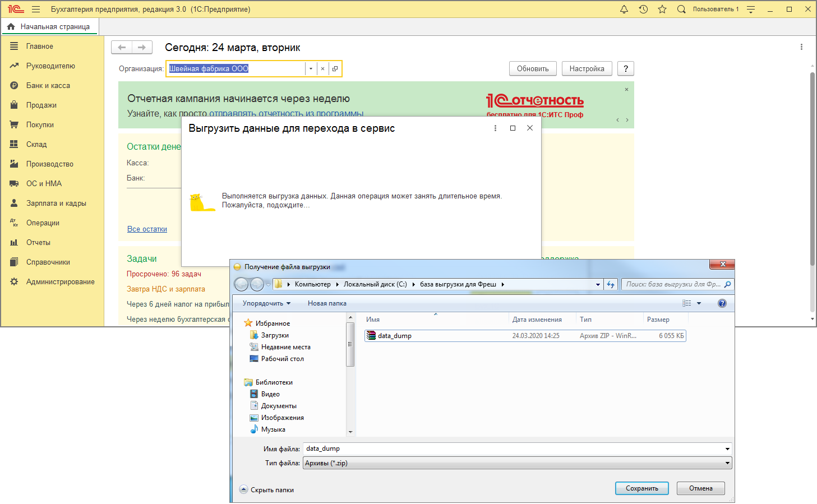Expand the Организация dropdown list
Viewport: 817px width, 504px height.
pyautogui.click(x=311, y=68)
